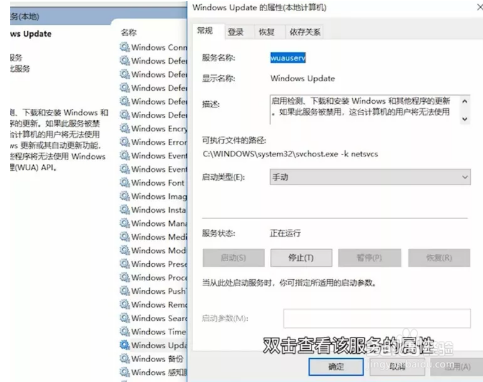Select the Windows Push service icon
Viewport: 483px width, 382px height.
pos(125,291)
